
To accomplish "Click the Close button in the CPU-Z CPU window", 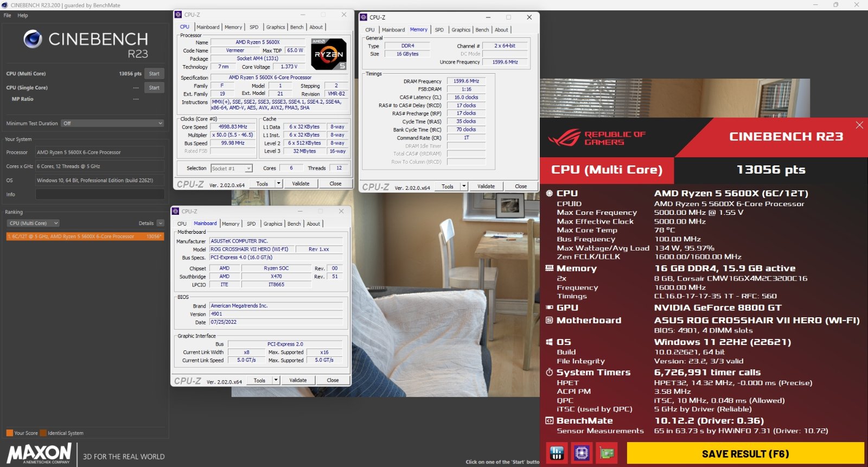I will pyautogui.click(x=336, y=184).
